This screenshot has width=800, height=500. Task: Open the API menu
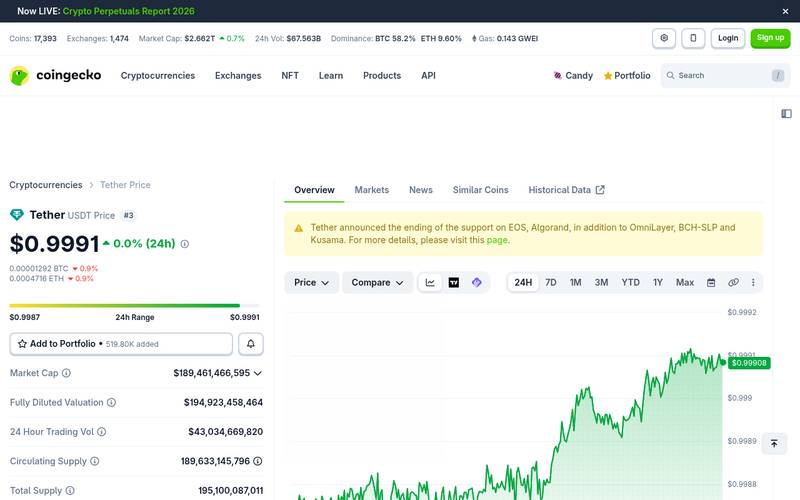tap(428, 76)
